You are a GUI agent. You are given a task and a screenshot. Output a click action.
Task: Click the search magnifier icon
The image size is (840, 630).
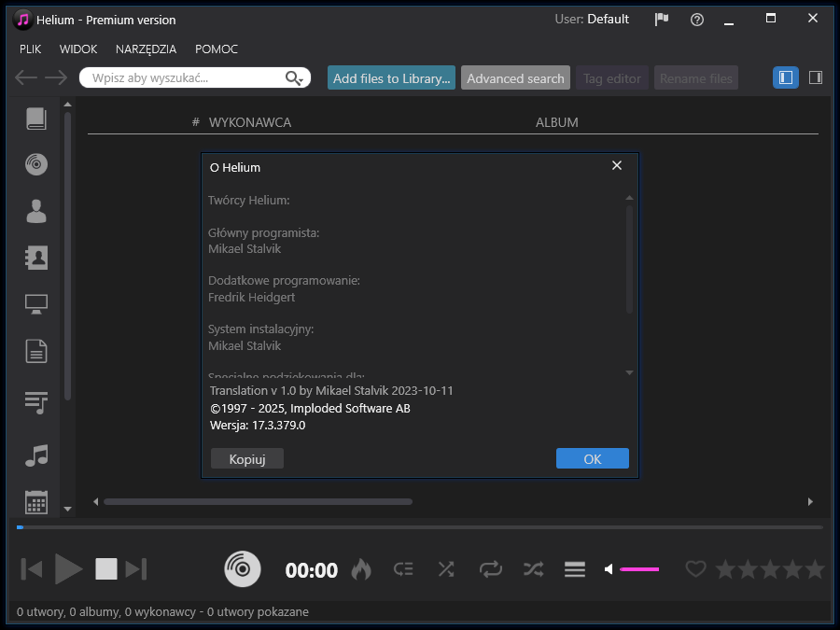(x=294, y=78)
